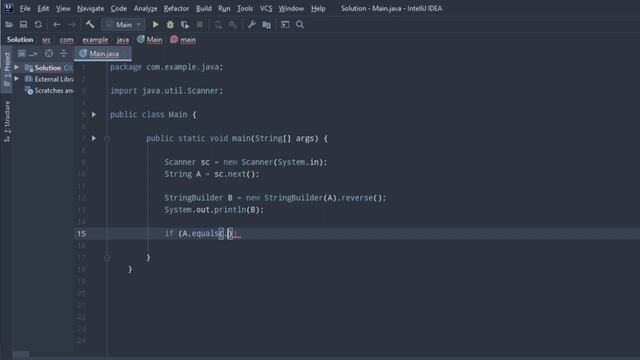This screenshot has height=360, width=640.
Task: Open Project Structure toolbar icon
Action: (x=267, y=25)
